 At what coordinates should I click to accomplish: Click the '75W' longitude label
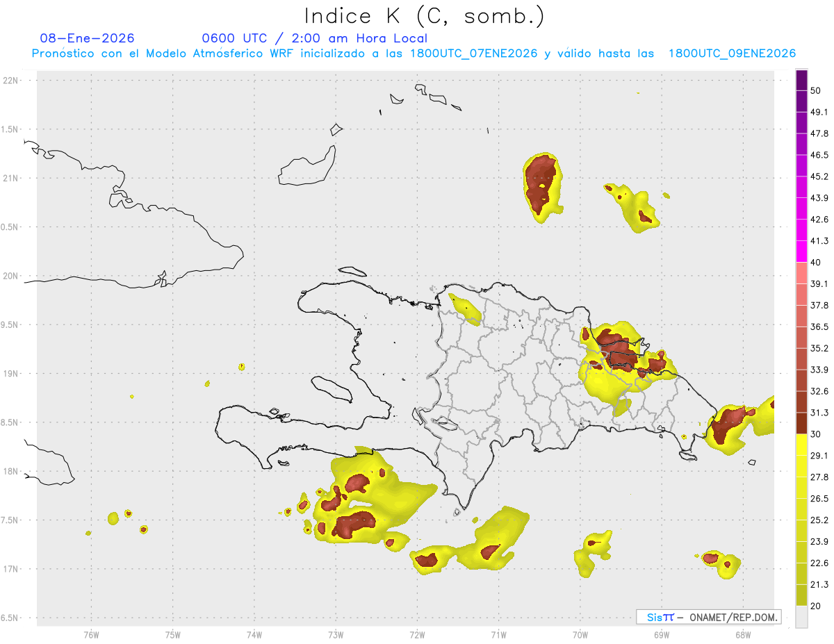(x=172, y=635)
